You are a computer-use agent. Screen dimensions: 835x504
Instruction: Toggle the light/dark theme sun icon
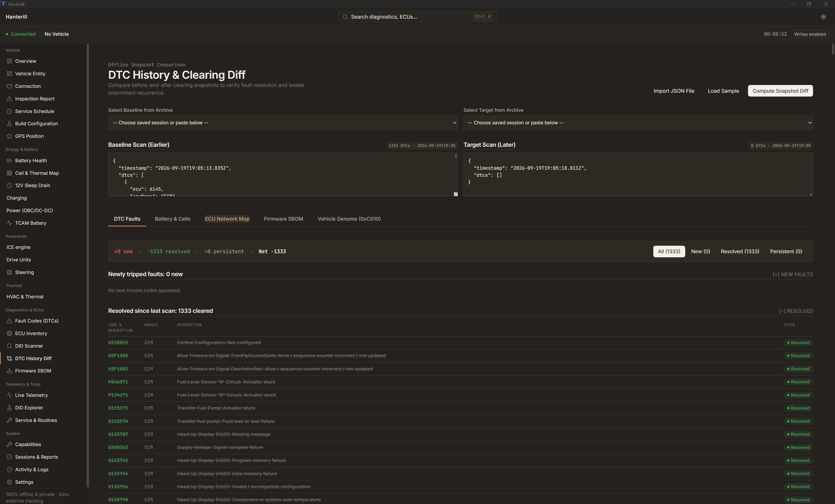[823, 17]
